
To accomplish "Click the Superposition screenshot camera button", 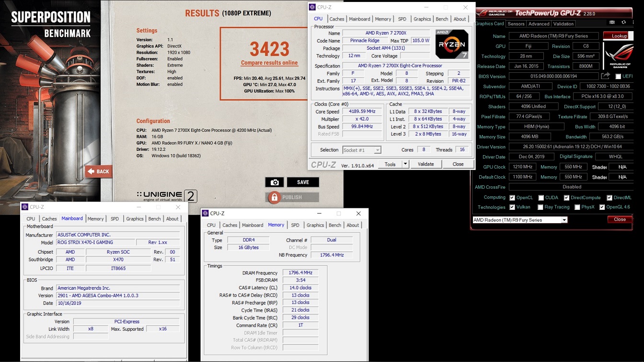I will click(275, 182).
